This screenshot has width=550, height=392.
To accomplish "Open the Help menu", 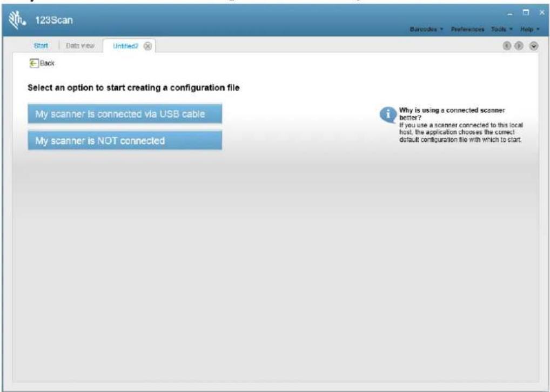I will pos(529,29).
